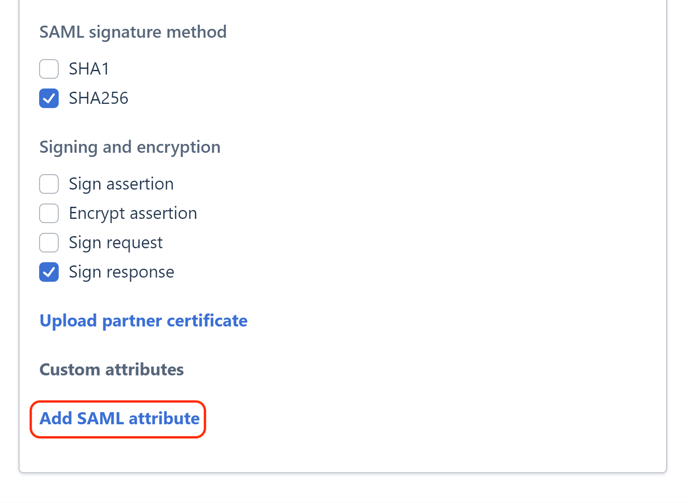Click the SHA1 label text

(89, 69)
